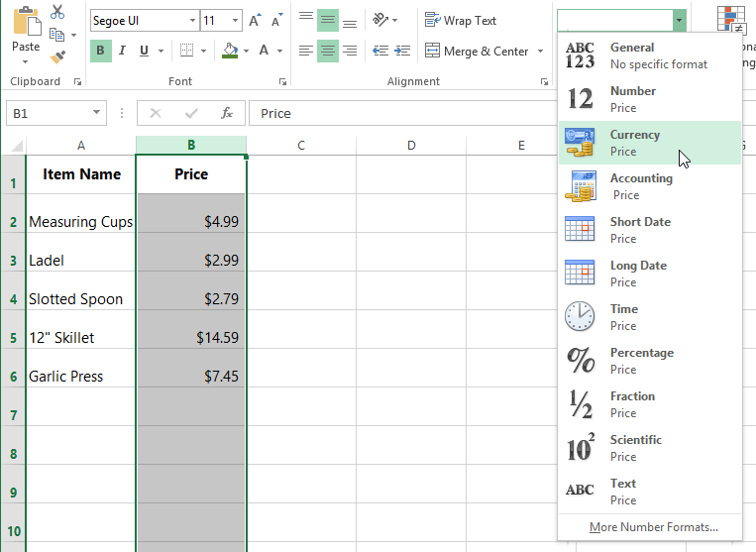Click the Cut scissors icon
This screenshot has width=756, height=552.
(x=57, y=12)
